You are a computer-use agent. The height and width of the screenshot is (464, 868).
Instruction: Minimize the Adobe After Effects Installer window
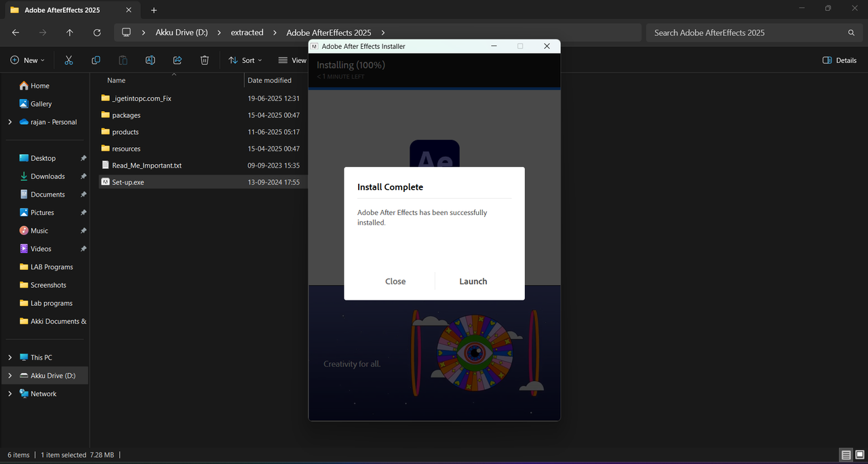tap(494, 46)
